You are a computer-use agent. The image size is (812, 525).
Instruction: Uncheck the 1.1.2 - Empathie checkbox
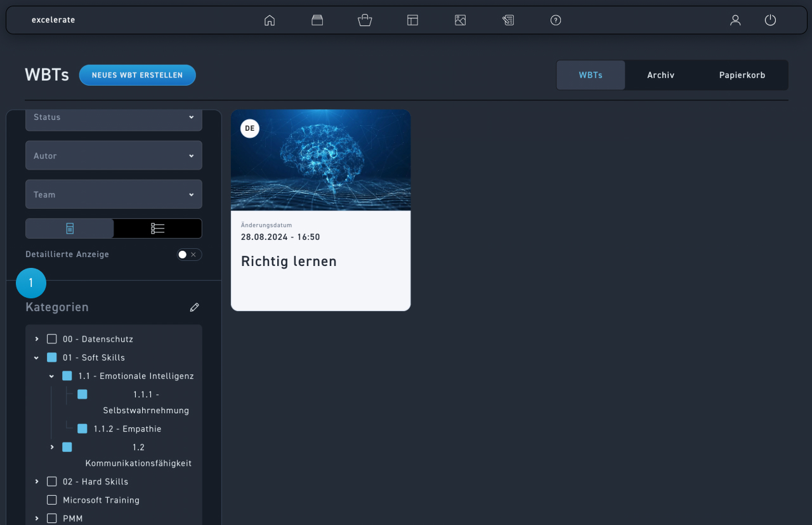tap(82, 429)
